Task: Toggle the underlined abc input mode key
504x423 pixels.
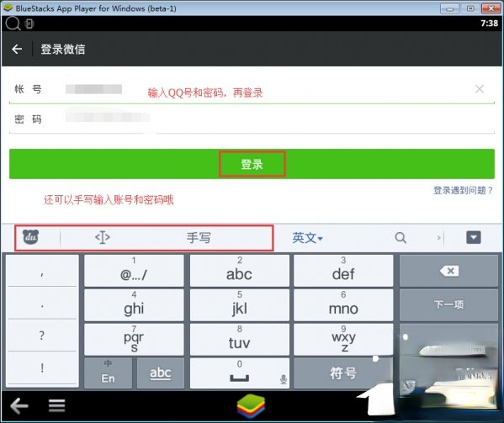Action: coord(161,373)
